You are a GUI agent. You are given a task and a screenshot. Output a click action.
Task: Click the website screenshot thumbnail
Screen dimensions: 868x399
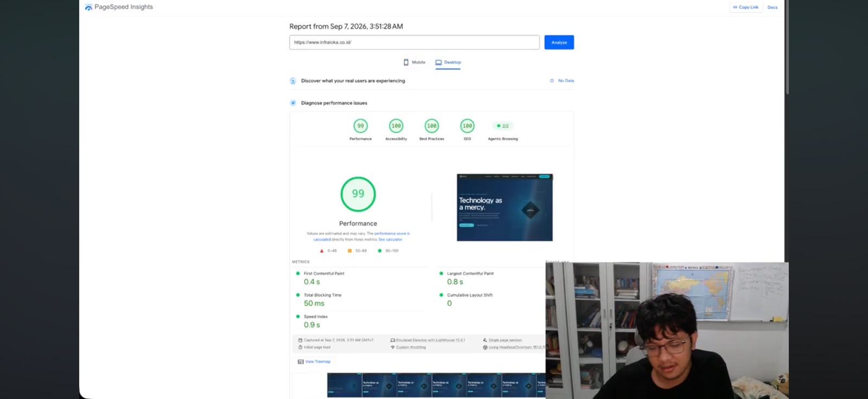click(505, 208)
